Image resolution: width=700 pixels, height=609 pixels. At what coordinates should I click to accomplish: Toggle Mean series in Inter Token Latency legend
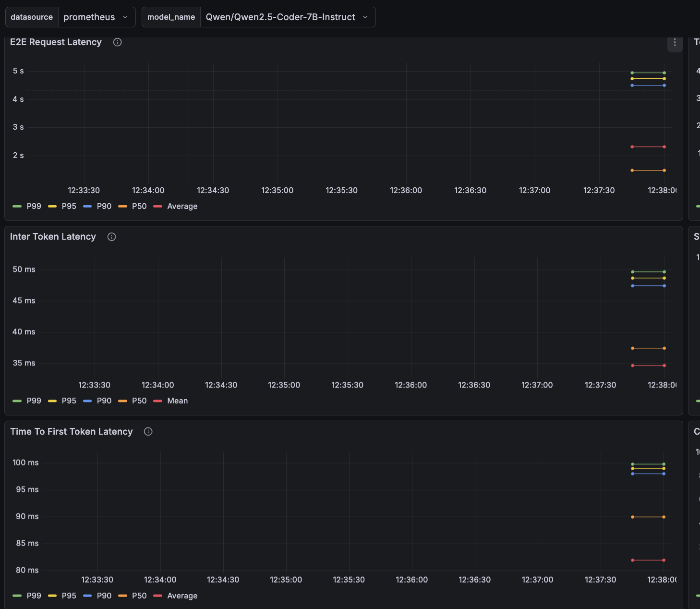(177, 401)
